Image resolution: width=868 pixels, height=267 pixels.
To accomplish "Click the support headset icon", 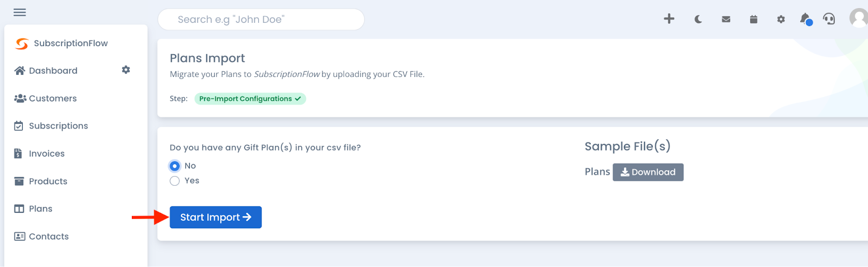I will (x=829, y=19).
